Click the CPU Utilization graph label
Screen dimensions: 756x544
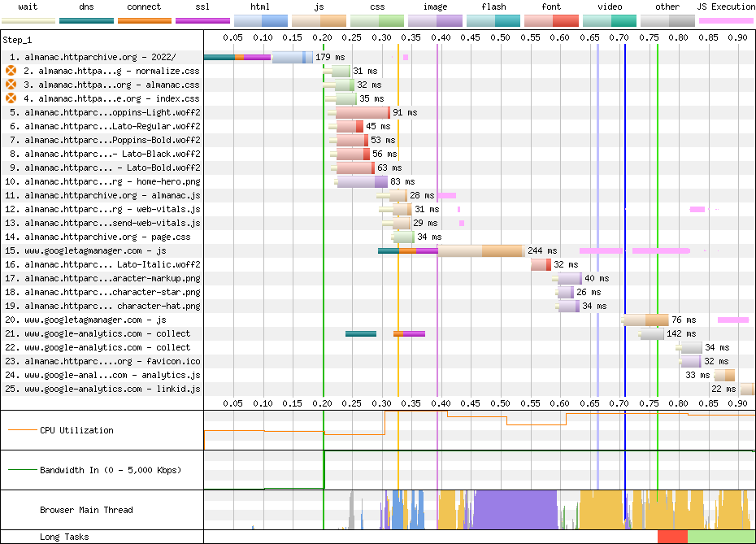[76, 430]
